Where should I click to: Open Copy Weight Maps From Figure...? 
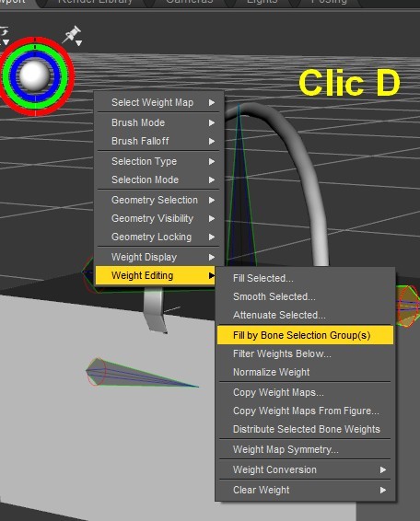(305, 411)
